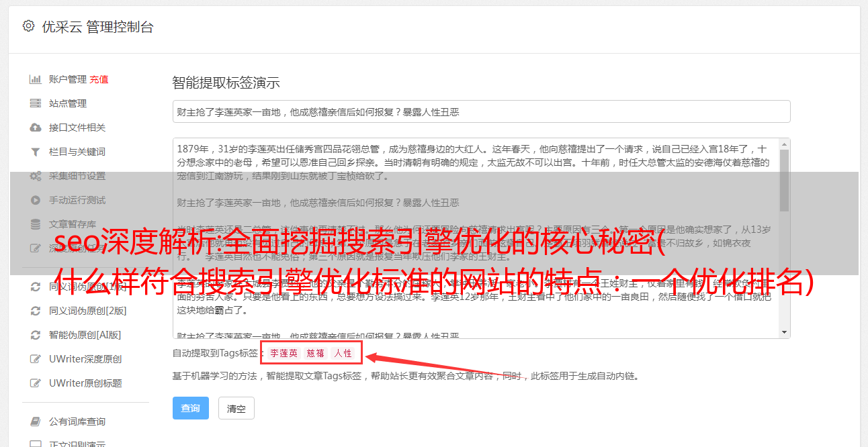Open the UWriter原创标题 menu item
The height and width of the screenshot is (447, 868).
[85, 383]
